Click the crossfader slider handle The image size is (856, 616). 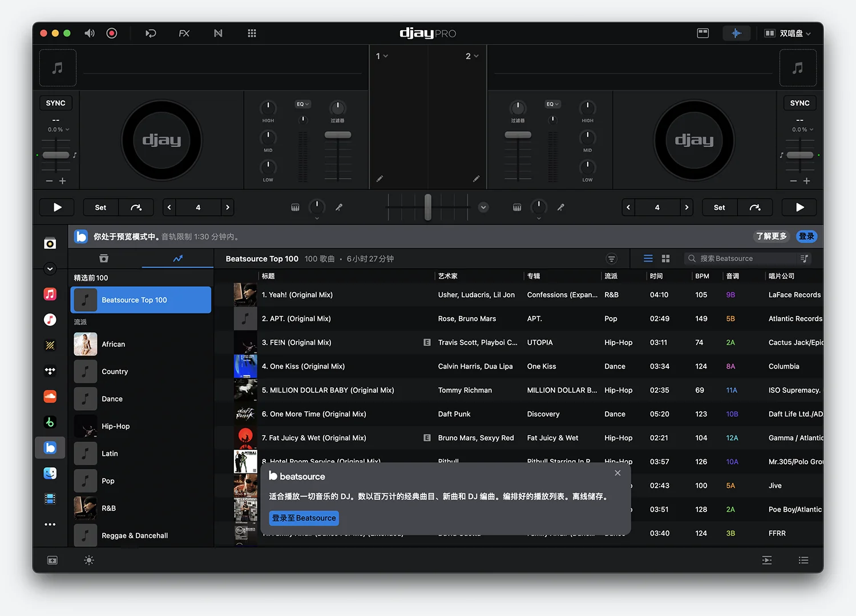tap(428, 208)
